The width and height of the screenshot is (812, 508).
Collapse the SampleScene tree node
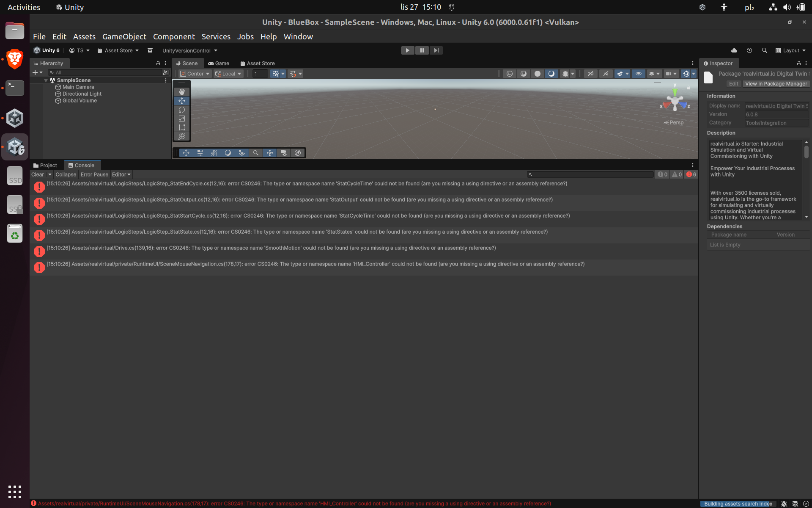pyautogui.click(x=46, y=80)
